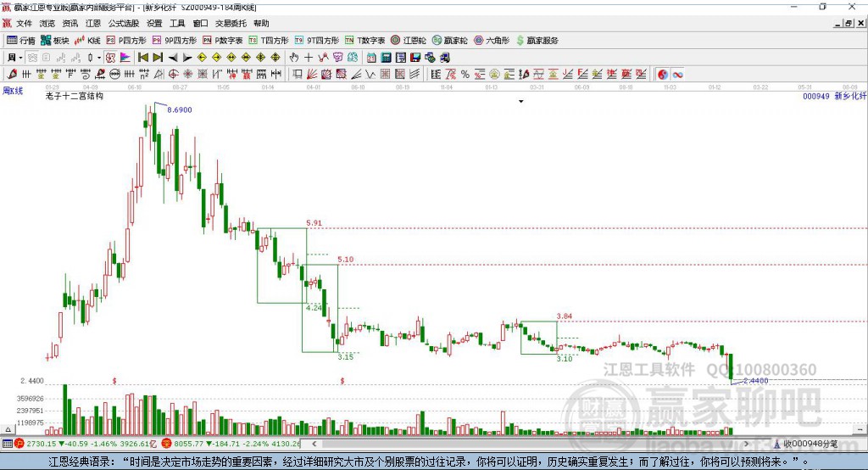
Task: Toggle the highlighted 权 adjustment icon
Action: [111, 58]
